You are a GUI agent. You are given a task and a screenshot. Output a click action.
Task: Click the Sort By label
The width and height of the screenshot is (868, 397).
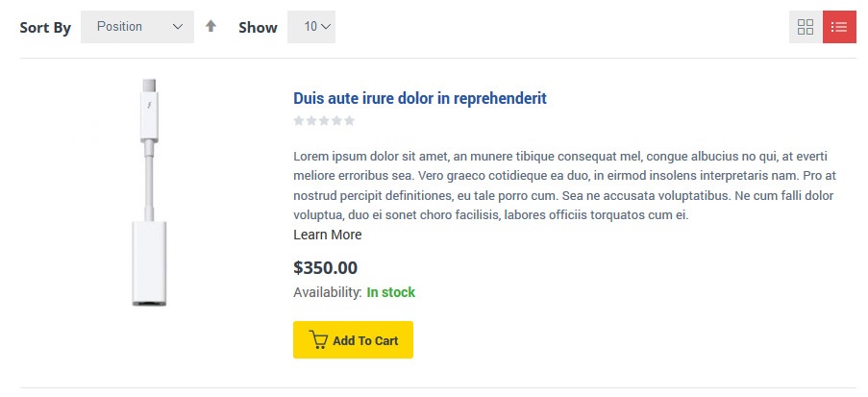45,28
